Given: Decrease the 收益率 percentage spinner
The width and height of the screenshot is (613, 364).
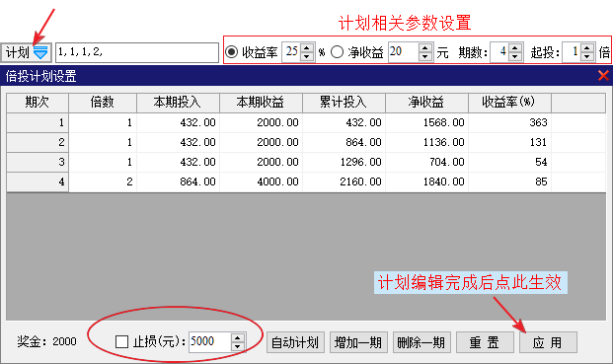Looking at the screenshot, I should click(x=307, y=57).
